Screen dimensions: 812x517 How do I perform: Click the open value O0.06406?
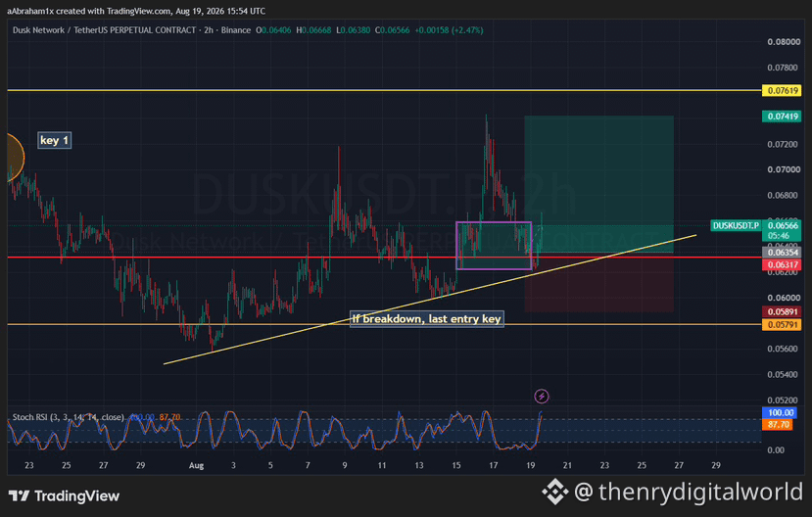(274, 30)
